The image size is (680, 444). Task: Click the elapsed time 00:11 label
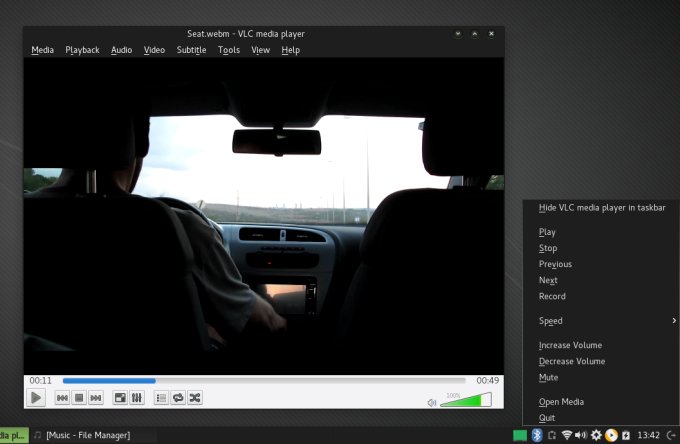[40, 381]
